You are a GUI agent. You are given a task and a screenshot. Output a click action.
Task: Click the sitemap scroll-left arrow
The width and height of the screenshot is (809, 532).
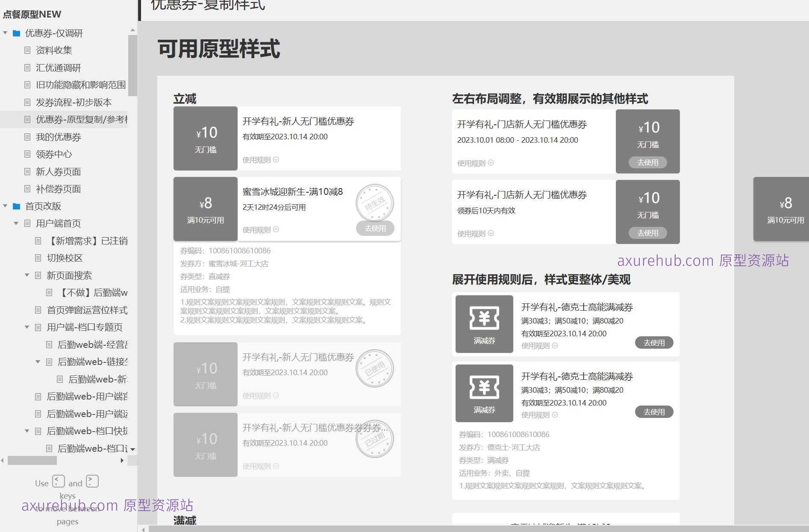3,460
